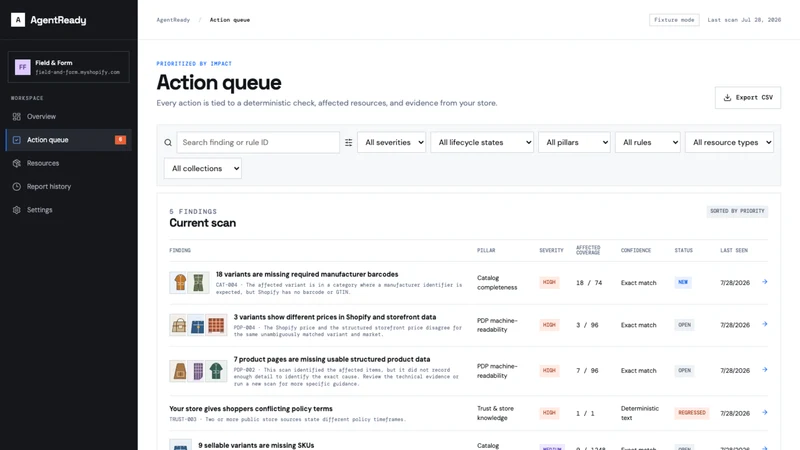Open the All rules dropdown
800x450 pixels.
click(647, 142)
